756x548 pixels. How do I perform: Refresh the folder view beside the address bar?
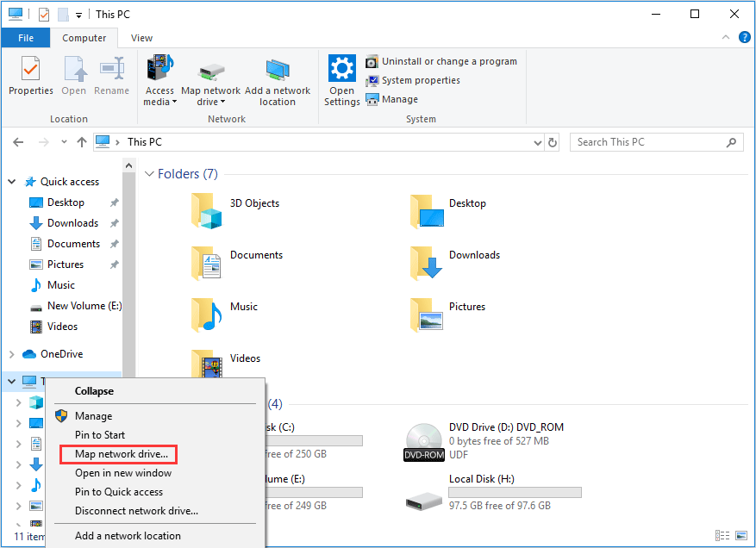click(553, 141)
